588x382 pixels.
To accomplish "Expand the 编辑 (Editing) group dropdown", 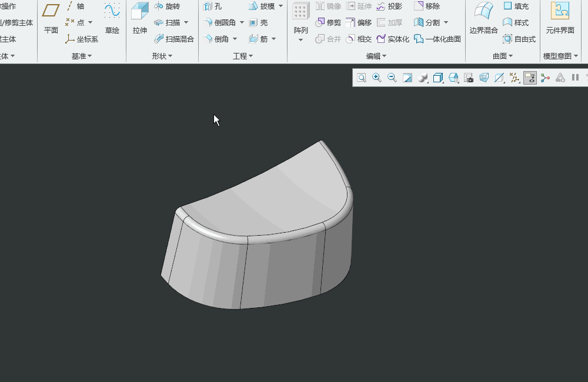I will tap(376, 56).
